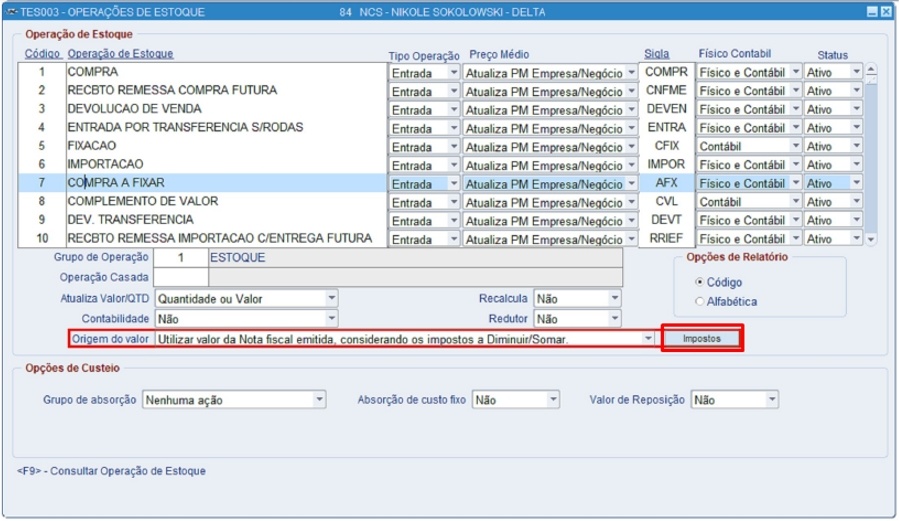The image size is (899, 521).
Task: Expand the Grupo de absorção dropdown
Action: click(x=319, y=399)
